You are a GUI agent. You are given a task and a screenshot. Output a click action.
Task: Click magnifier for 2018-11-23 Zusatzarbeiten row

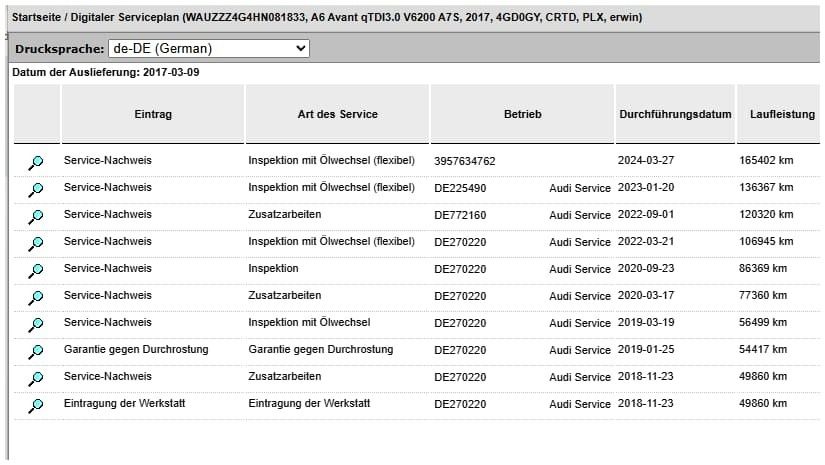36,378
